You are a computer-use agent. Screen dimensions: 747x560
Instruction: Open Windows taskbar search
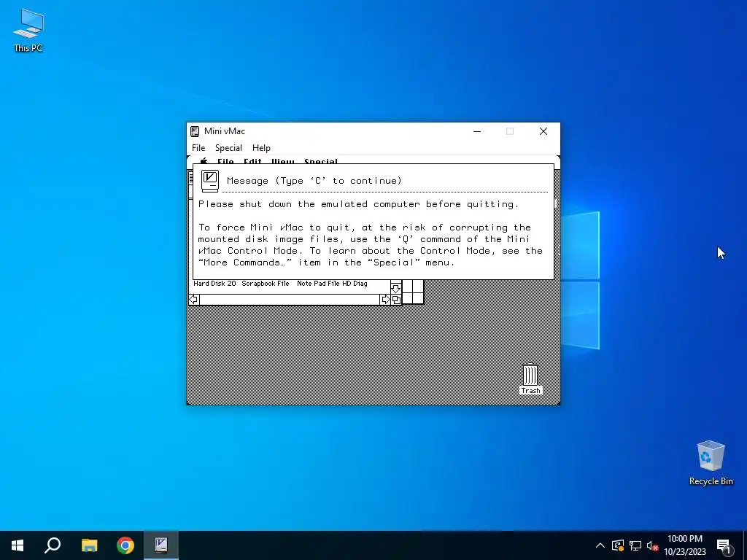click(x=53, y=545)
